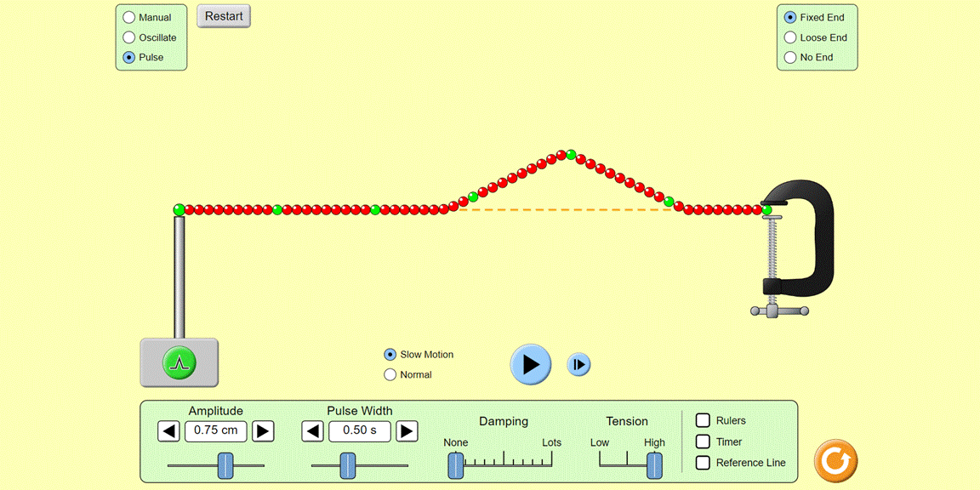Choose the Loose End option
Screen dimensions: 980x490
(790, 37)
